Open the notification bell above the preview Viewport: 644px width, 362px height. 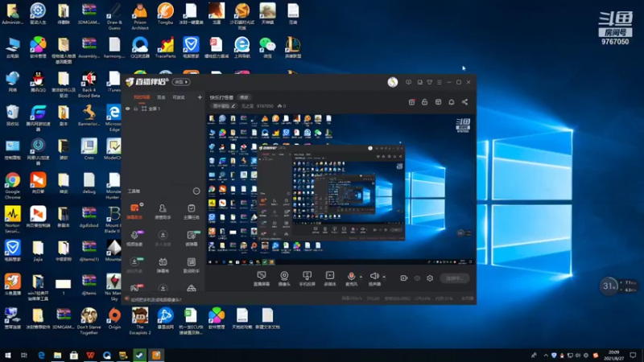(x=452, y=102)
